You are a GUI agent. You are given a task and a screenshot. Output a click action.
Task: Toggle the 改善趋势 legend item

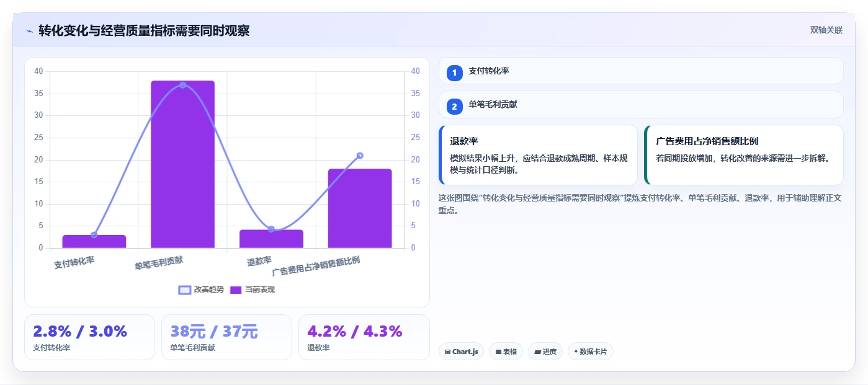coord(201,290)
